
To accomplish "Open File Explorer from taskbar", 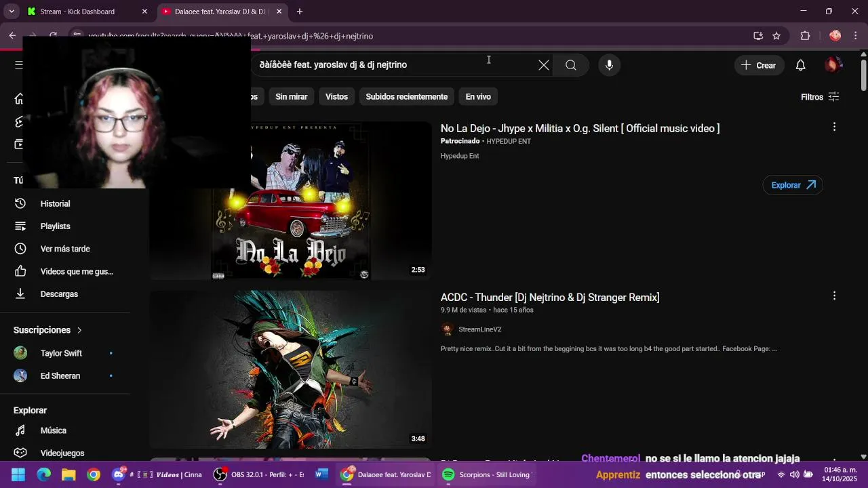I will click(x=68, y=474).
